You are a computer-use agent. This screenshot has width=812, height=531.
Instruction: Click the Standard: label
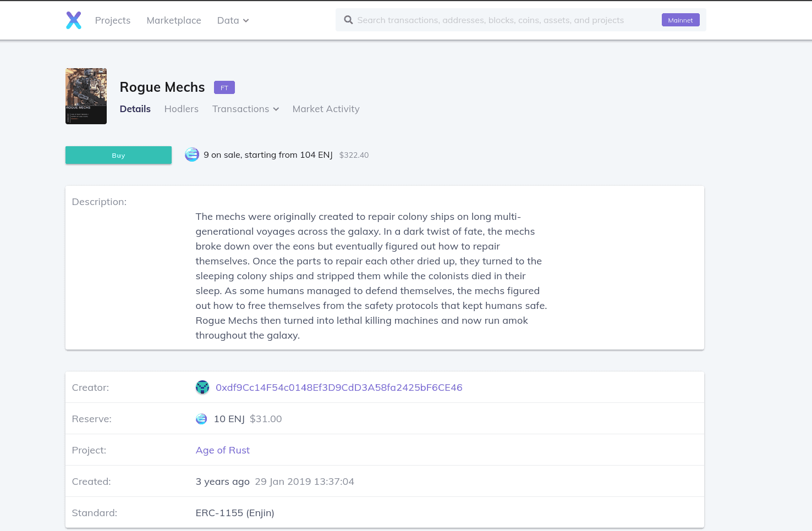[x=95, y=513]
